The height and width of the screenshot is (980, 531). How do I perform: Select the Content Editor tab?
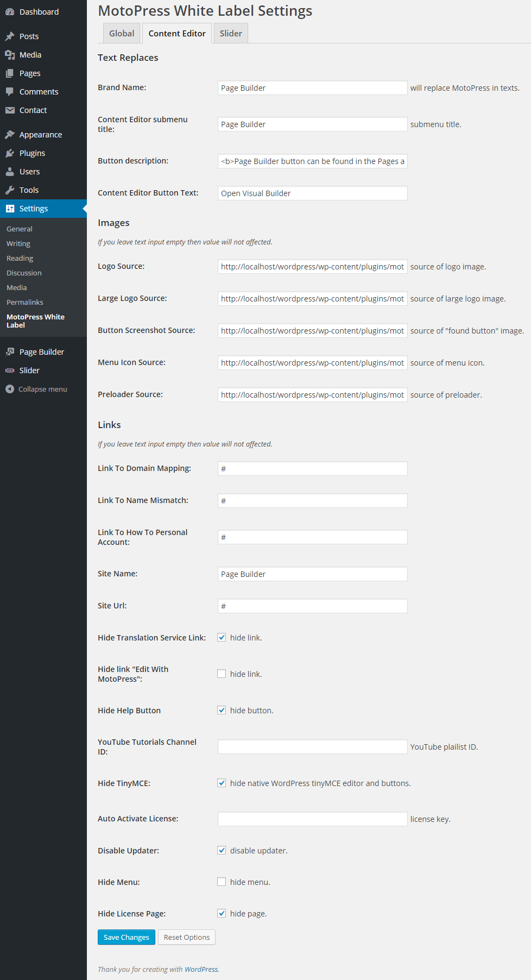tap(177, 33)
